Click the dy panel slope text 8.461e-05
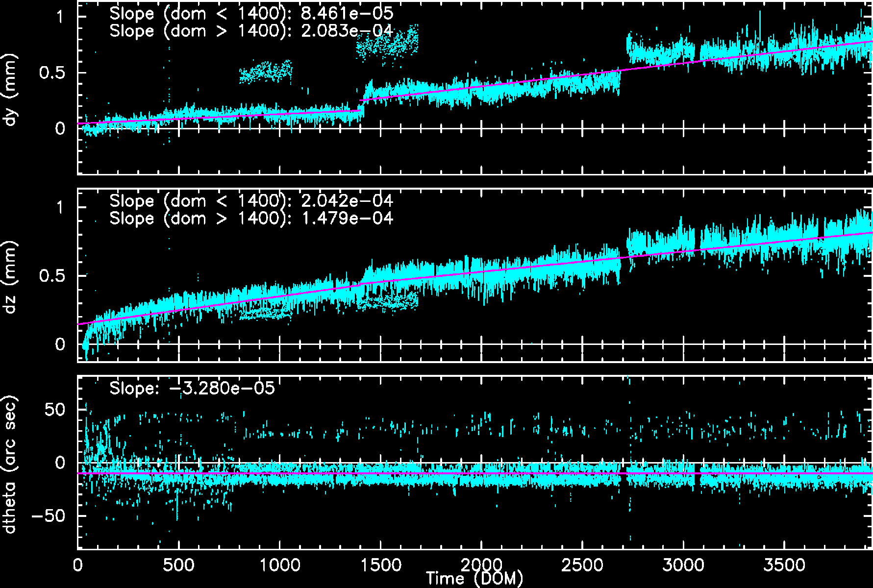Screen dimensions: 873x588 (347, 13)
